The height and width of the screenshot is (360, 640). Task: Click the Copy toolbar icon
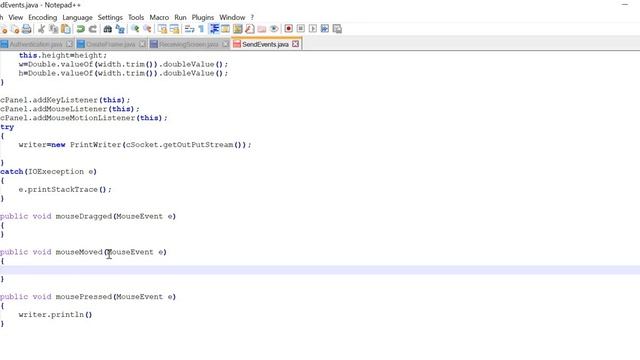click(x=53, y=29)
